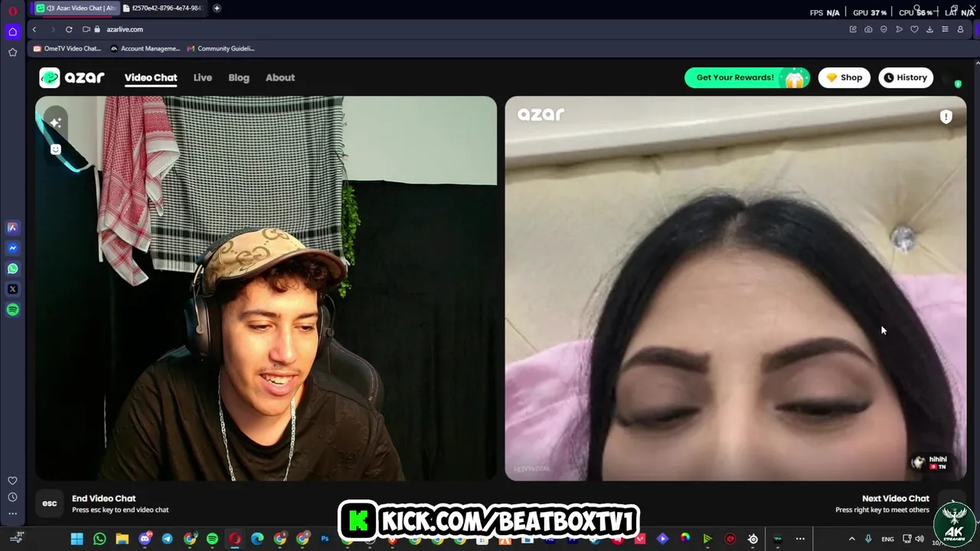Open the face filter icon on own video
The height and width of the screenshot is (551, 980).
pos(55,149)
